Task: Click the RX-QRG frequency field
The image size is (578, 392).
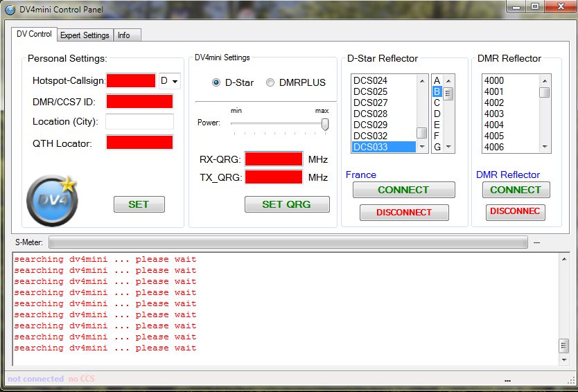Action: pos(274,159)
